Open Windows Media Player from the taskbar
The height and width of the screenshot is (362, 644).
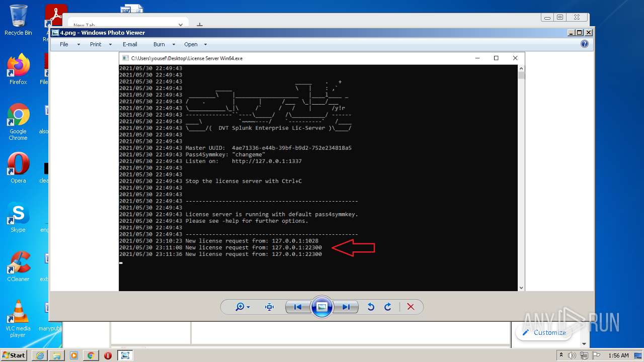coord(74,355)
